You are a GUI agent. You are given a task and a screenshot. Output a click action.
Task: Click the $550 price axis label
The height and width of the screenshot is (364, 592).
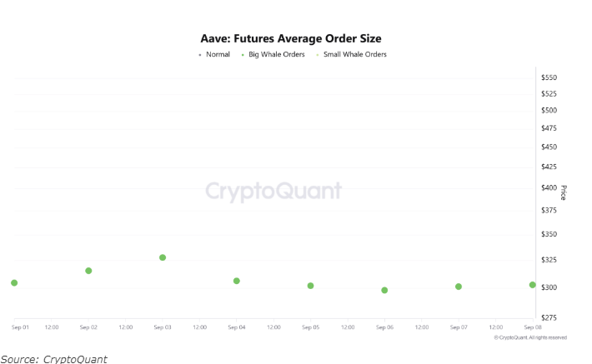549,77
